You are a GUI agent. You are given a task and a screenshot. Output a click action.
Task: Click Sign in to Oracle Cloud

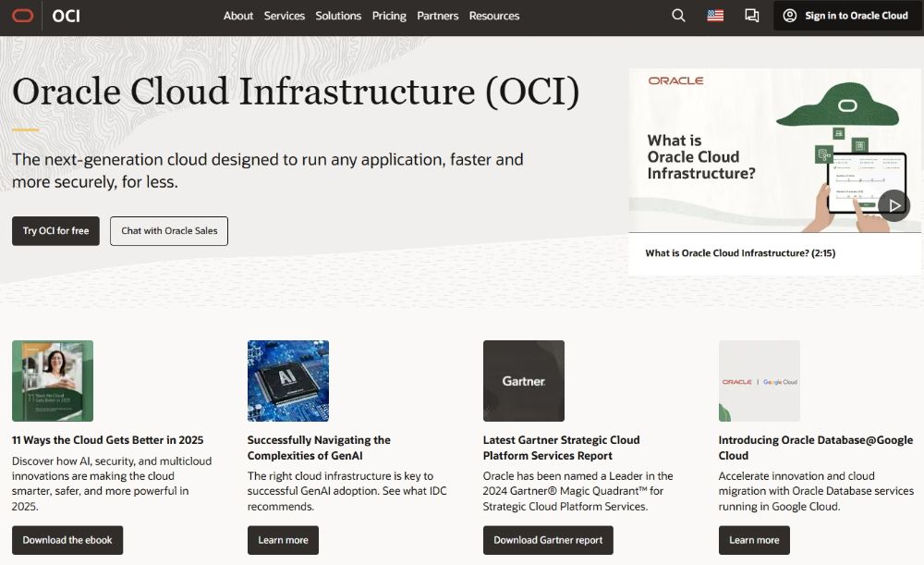[846, 16]
